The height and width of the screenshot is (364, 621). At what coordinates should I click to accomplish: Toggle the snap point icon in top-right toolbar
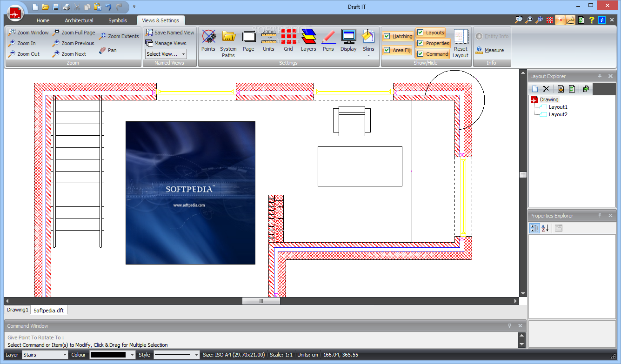coord(560,20)
